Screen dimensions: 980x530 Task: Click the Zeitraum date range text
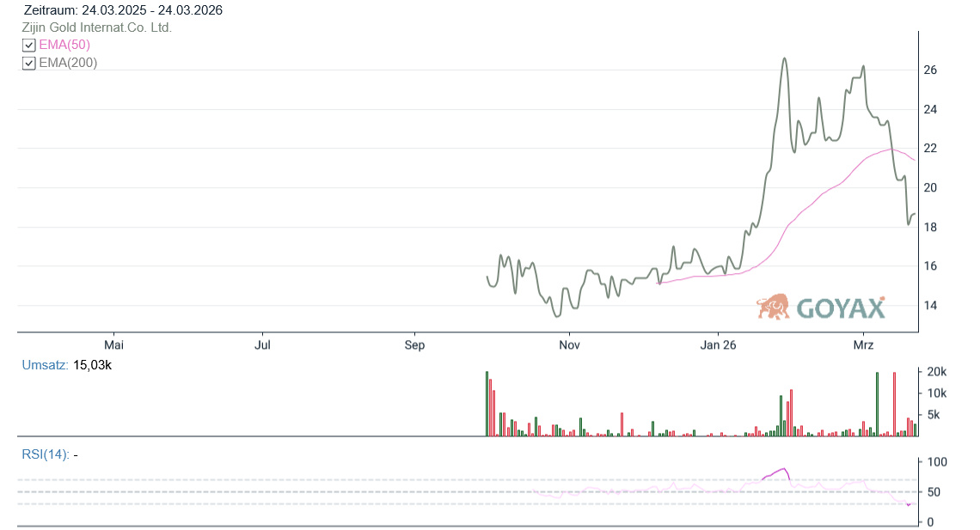point(123,10)
